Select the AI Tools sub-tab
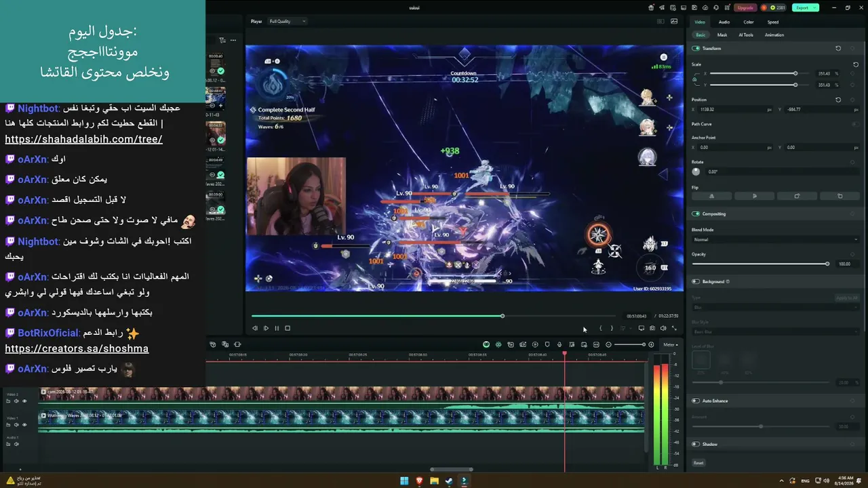The height and width of the screenshot is (488, 868). (x=746, y=35)
